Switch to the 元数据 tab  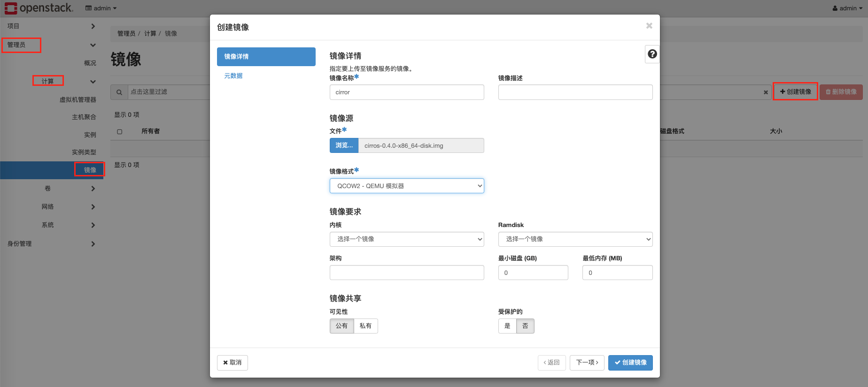[x=233, y=76]
